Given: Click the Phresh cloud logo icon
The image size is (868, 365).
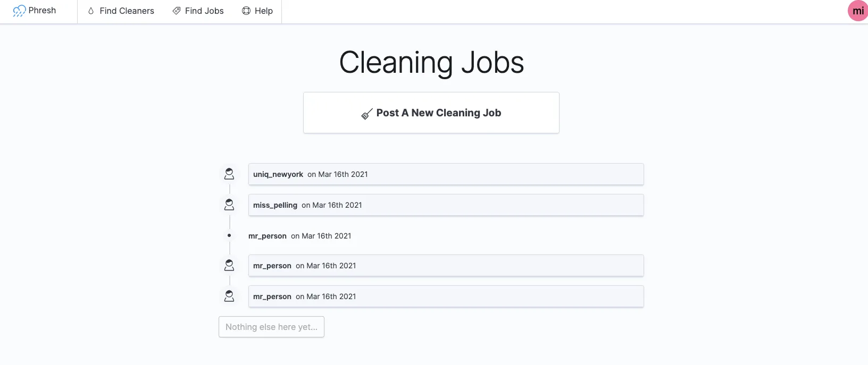Looking at the screenshot, I should tap(19, 11).
